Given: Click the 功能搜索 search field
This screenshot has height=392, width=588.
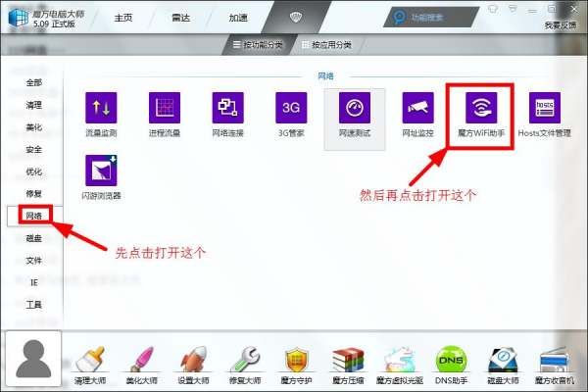Looking at the screenshot, I should click(x=431, y=18).
